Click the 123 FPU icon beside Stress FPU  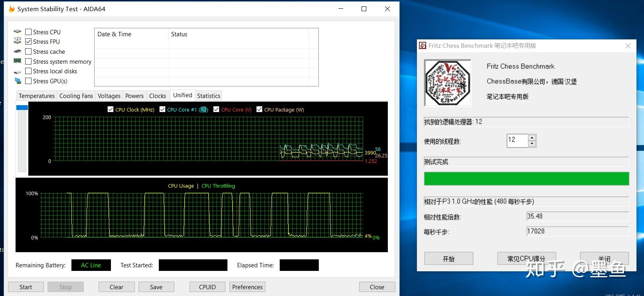[18, 40]
